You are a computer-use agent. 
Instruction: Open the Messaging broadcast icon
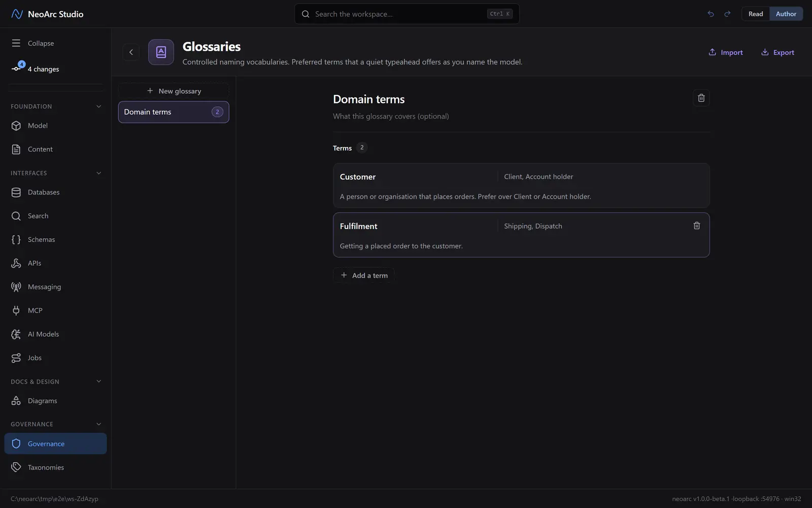tap(16, 287)
